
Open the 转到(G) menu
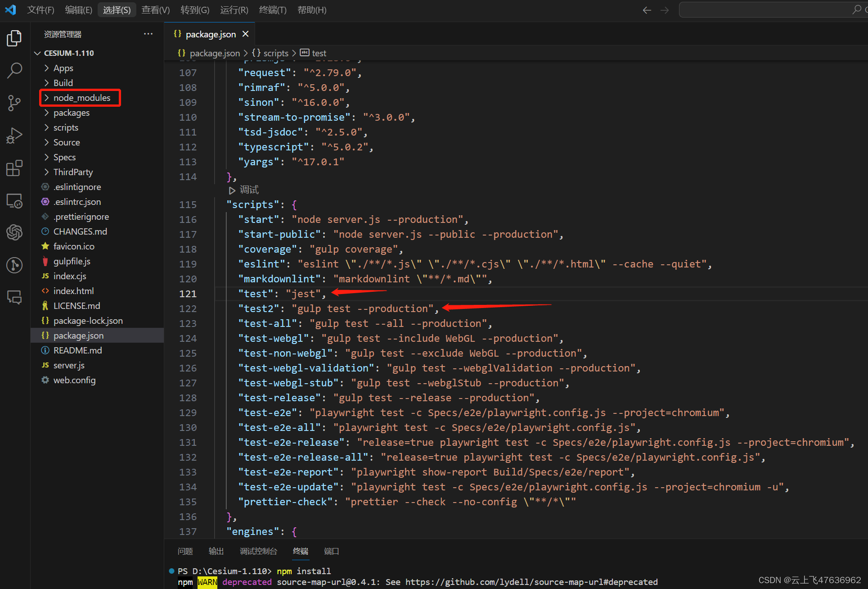point(195,10)
